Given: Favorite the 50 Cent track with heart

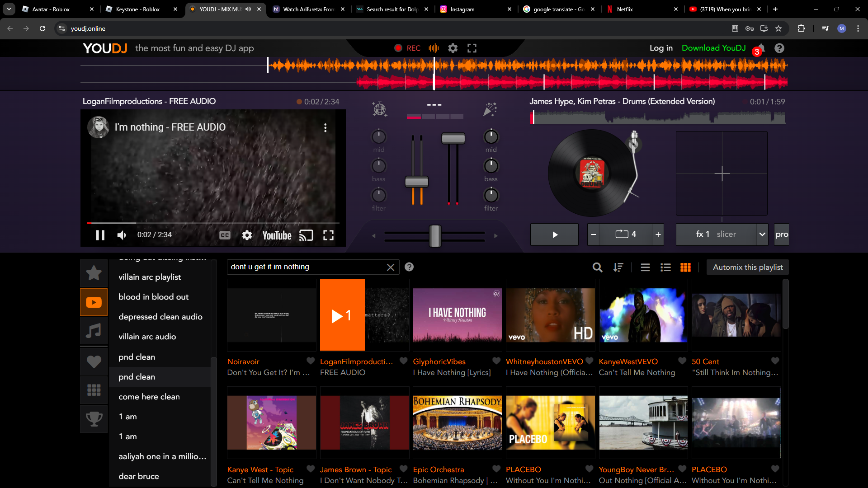Looking at the screenshot, I should pos(775,361).
